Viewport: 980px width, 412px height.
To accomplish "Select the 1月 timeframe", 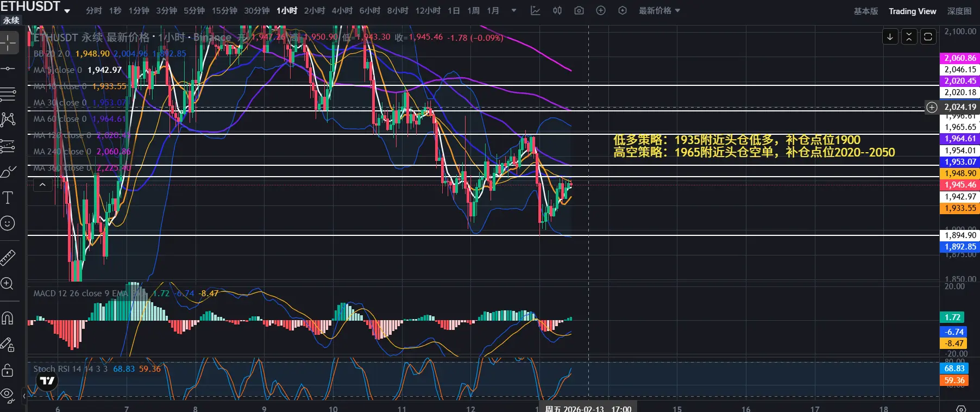I will pyautogui.click(x=493, y=10).
